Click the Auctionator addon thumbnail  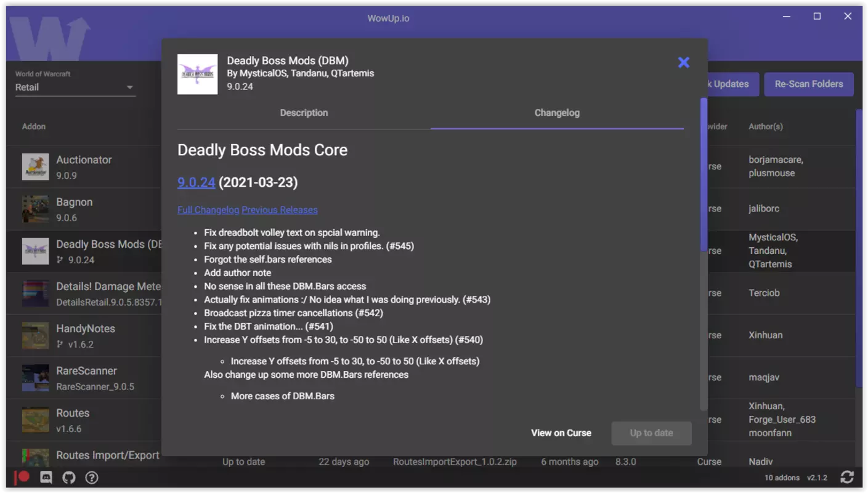coord(35,166)
